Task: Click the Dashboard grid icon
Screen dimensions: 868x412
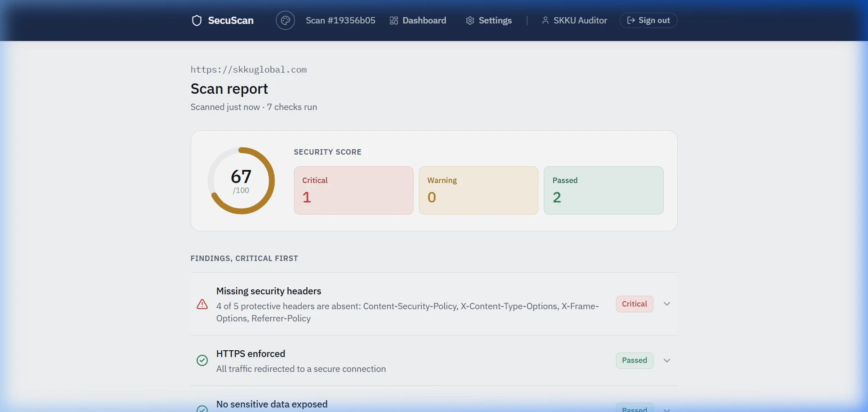Action: (x=394, y=20)
